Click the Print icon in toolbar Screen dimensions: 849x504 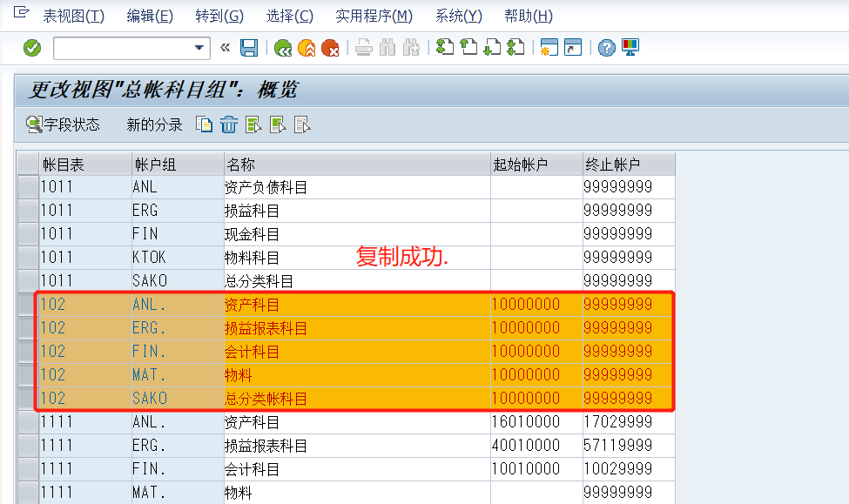(x=364, y=48)
